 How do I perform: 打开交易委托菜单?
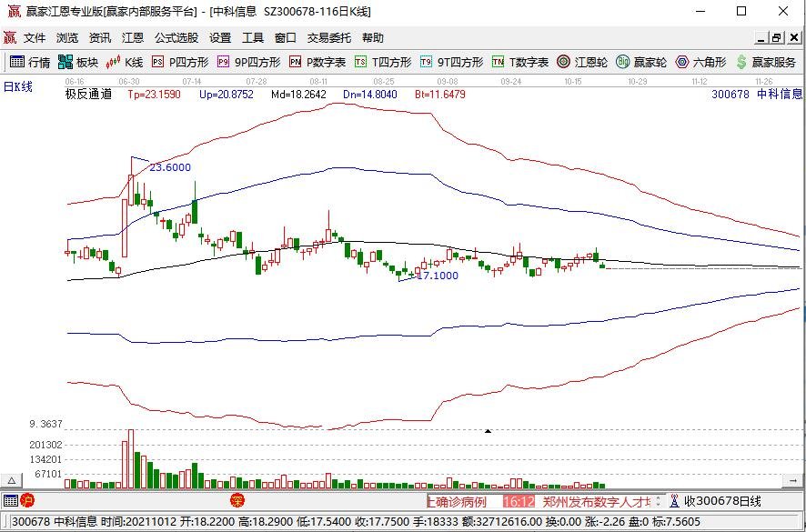327,37
